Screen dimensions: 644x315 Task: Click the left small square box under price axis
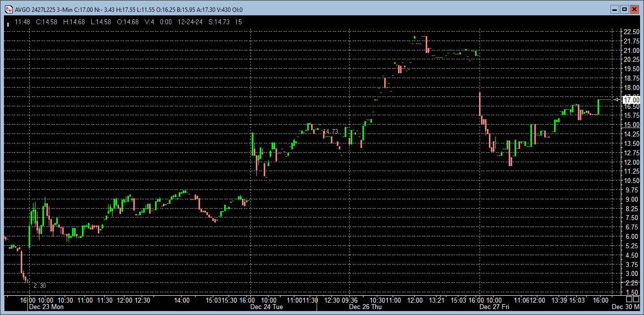coord(629,299)
